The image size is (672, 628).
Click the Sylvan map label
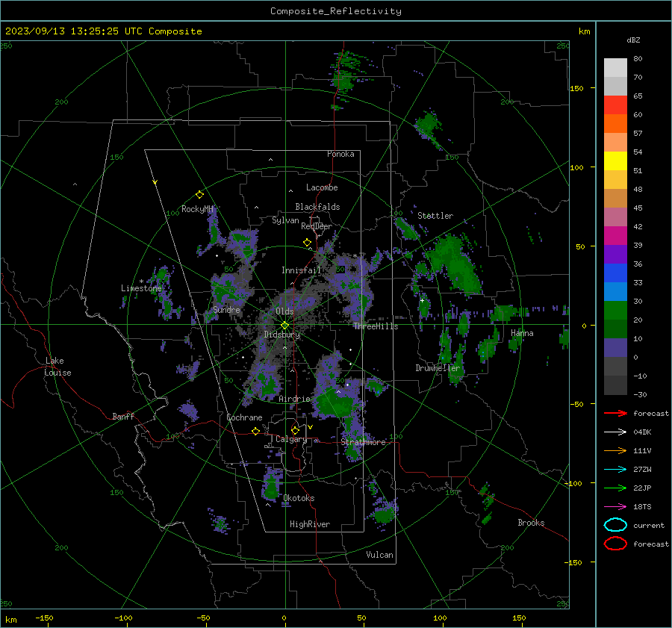(x=285, y=220)
